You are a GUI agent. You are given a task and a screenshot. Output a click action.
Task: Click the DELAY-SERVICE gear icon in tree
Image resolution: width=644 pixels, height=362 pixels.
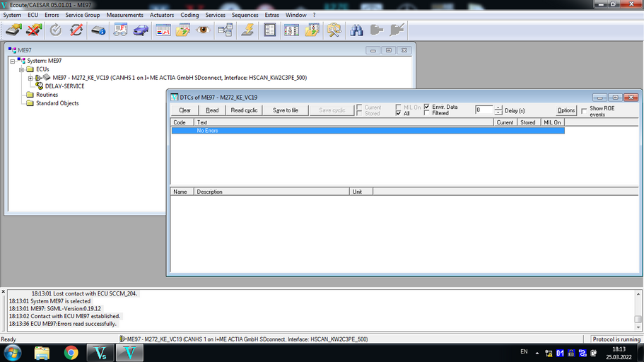pos(40,86)
